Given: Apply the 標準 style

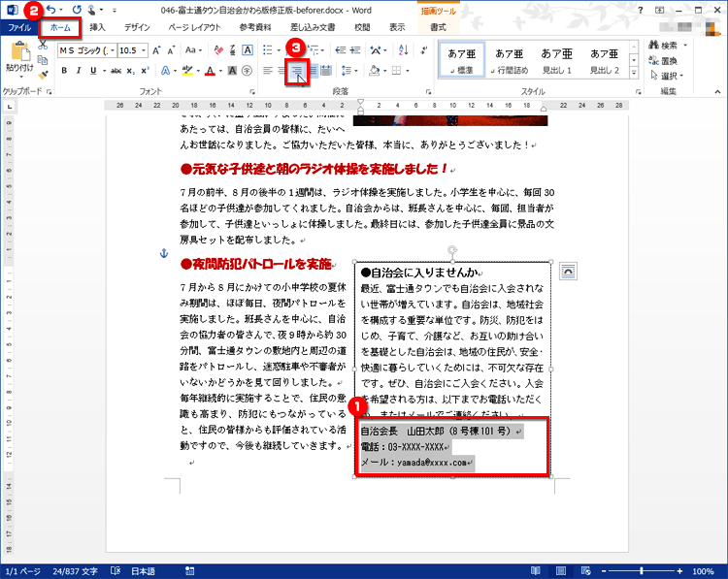Looking at the screenshot, I should pyautogui.click(x=461, y=60).
